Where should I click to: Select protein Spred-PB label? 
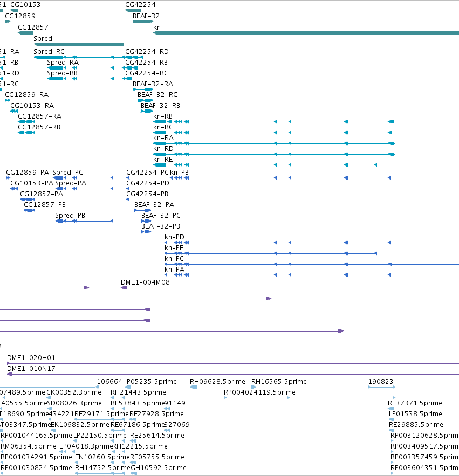[x=70, y=215]
